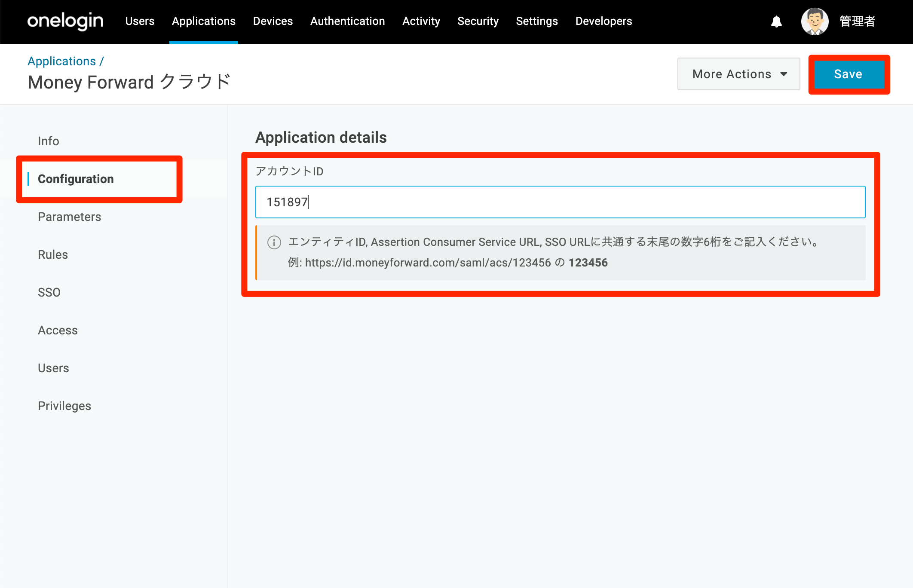Go back via Applications breadcrumb link
913x588 pixels.
tap(62, 61)
